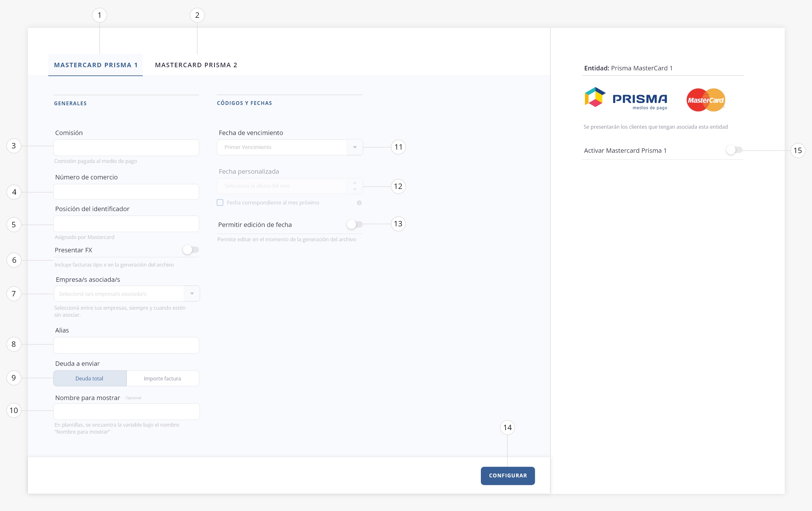The image size is (812, 511).
Task: Select the Mastercard Prisma 1 tab
Action: [96, 65]
